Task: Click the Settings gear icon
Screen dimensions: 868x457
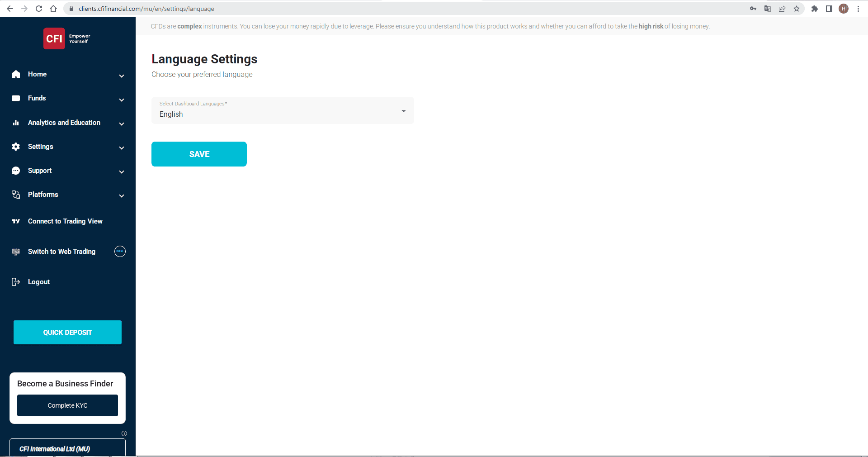Action: (16, 147)
